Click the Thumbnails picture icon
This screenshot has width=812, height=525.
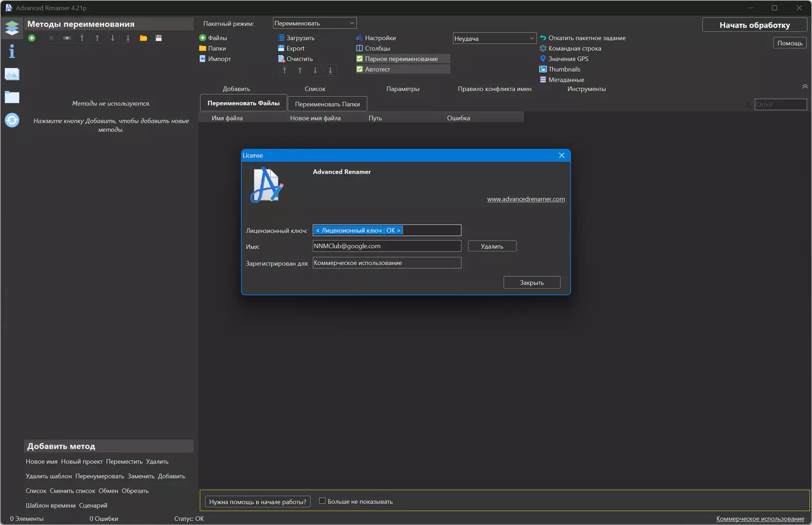coord(543,69)
